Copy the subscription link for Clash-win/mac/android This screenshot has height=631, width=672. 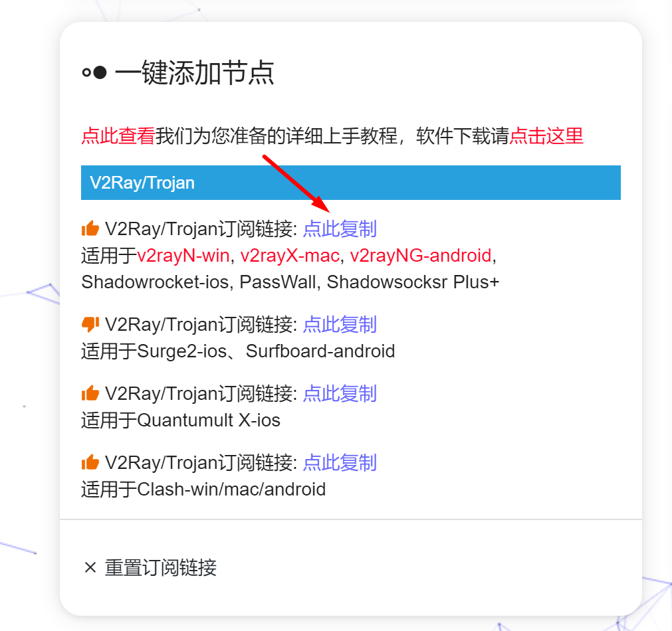tap(340, 463)
